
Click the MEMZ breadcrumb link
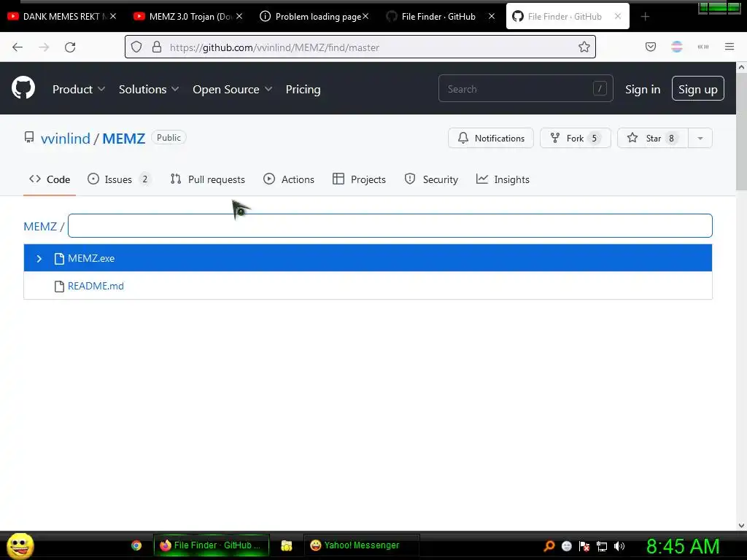(x=40, y=226)
